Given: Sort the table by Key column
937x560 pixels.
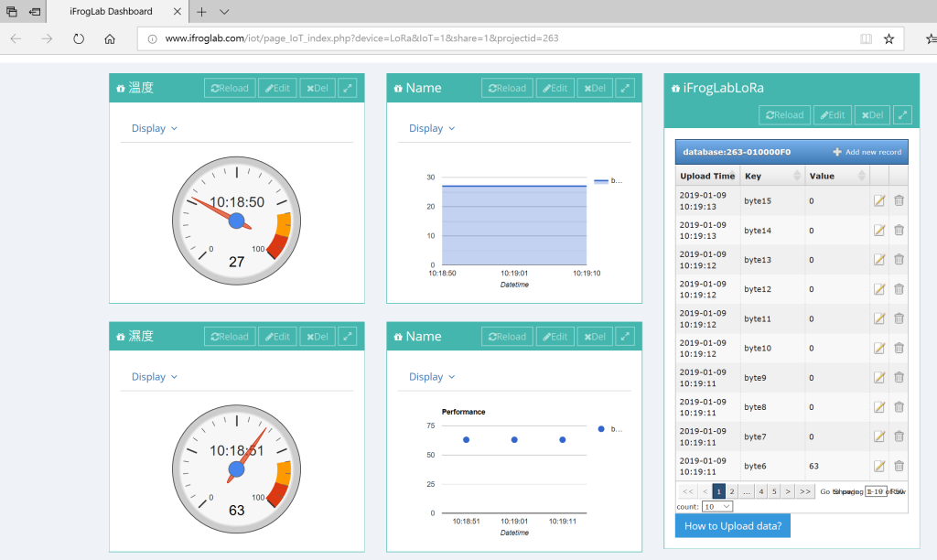Looking at the screenshot, I should pyautogui.click(x=772, y=176).
